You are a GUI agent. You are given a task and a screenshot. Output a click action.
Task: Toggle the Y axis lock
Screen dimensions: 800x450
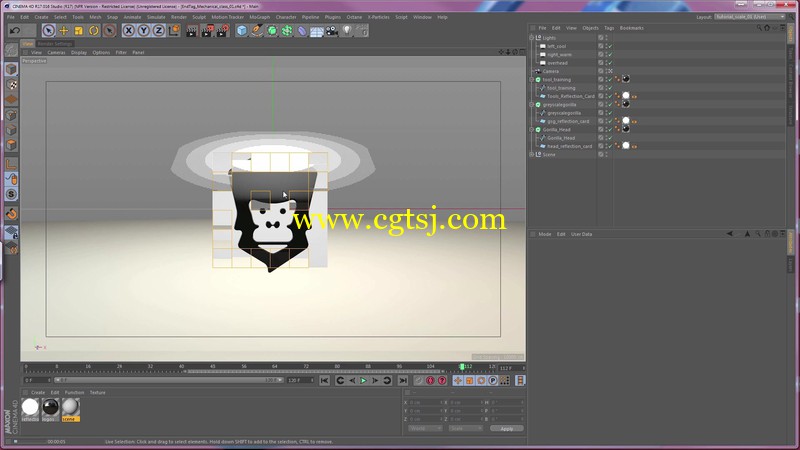[x=144, y=31]
